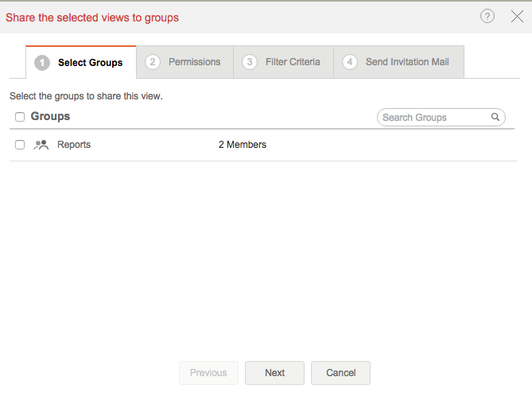Click the step 1 number badge
532x400 pixels.
[x=42, y=62]
